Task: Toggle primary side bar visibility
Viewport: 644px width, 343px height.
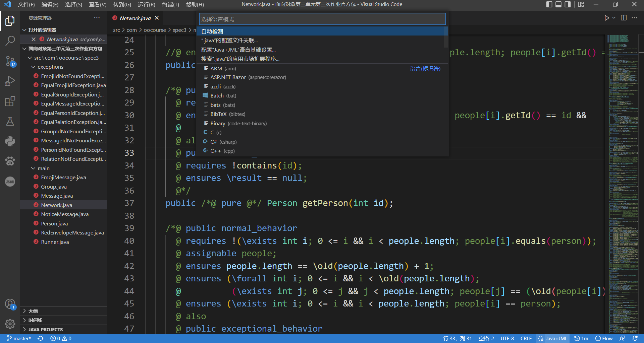Action: 549,4
